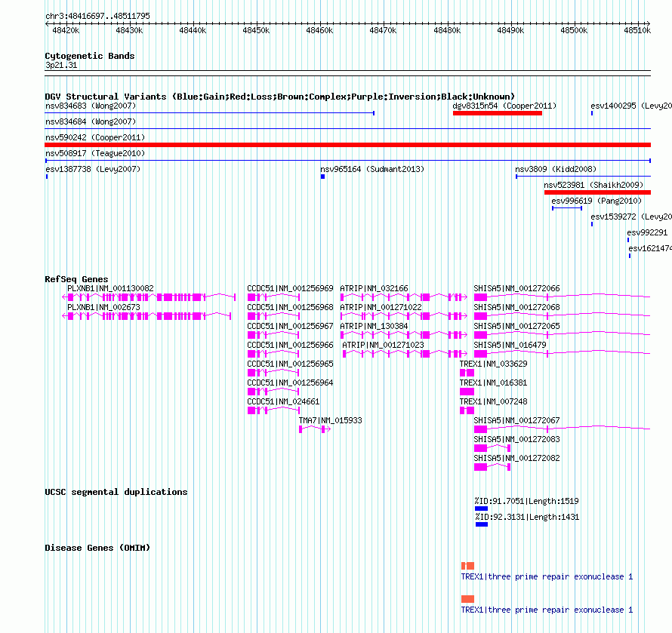The height and width of the screenshot is (633, 672).
Task: Select SHISA5|NM_001272065 transcript label
Action: point(516,326)
